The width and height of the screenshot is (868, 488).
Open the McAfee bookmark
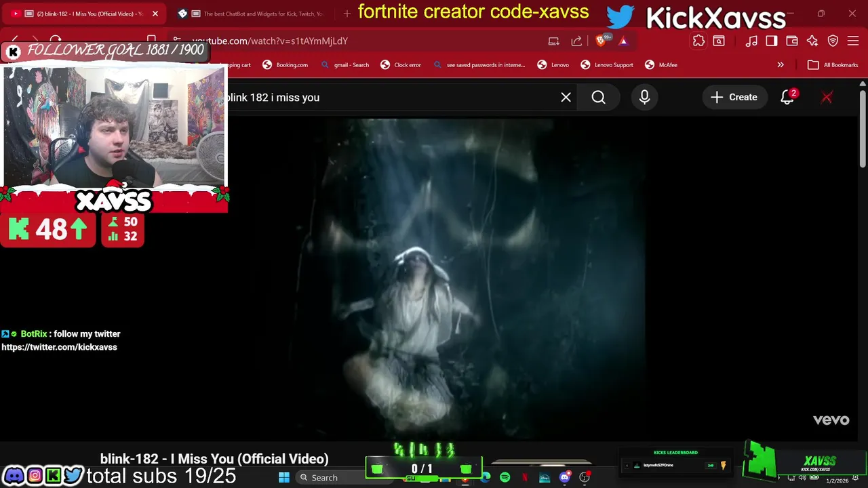(661, 65)
